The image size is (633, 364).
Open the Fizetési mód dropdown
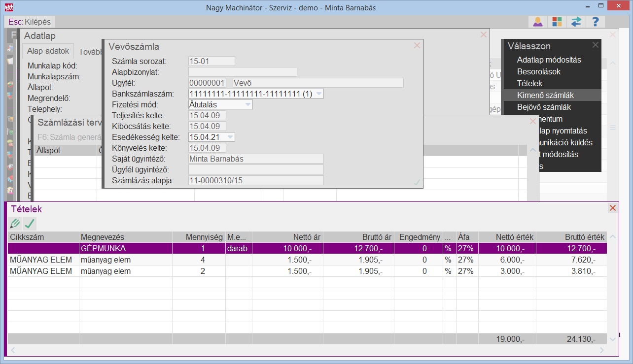coord(247,104)
